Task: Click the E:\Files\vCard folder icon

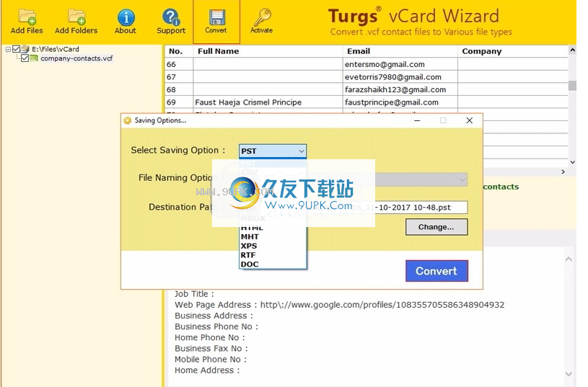Action: (x=25, y=49)
